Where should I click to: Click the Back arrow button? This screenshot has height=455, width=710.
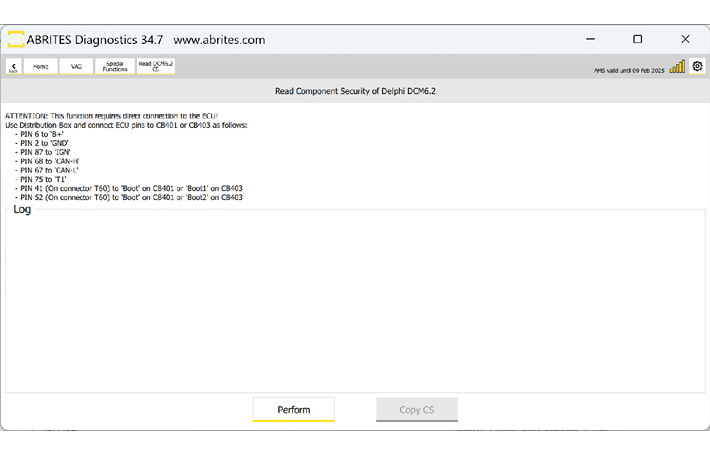pyautogui.click(x=14, y=67)
